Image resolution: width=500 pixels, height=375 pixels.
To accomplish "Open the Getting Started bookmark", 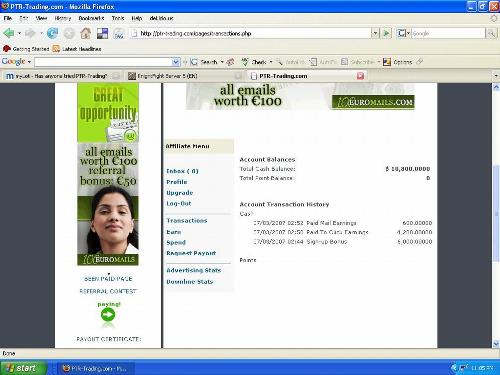I will coord(26,49).
